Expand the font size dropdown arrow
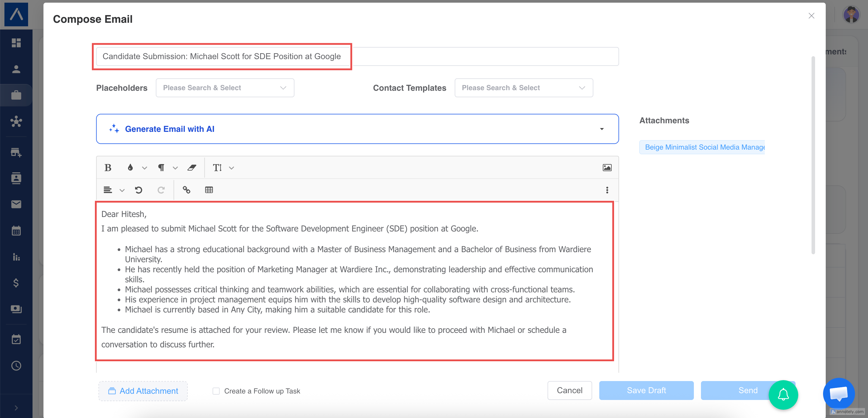Screen dimensions: 868x418 pyautogui.click(x=231, y=168)
